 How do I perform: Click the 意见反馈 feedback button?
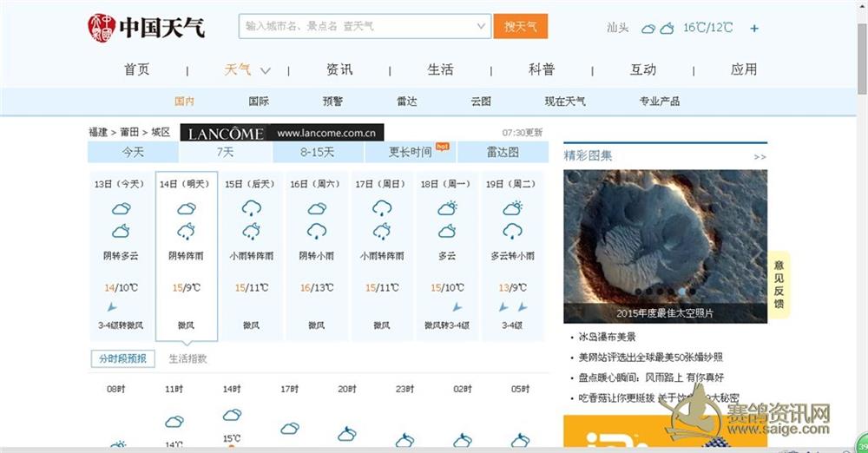pos(778,284)
